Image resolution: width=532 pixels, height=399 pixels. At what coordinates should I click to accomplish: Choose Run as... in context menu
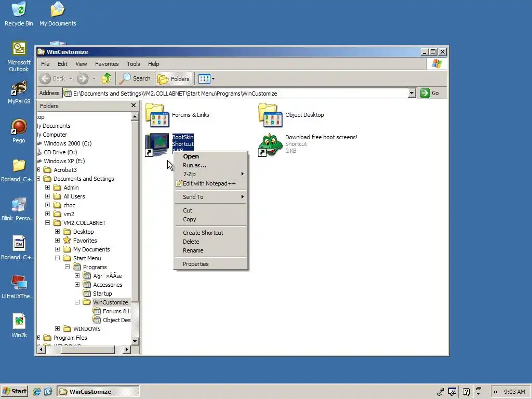point(211,165)
